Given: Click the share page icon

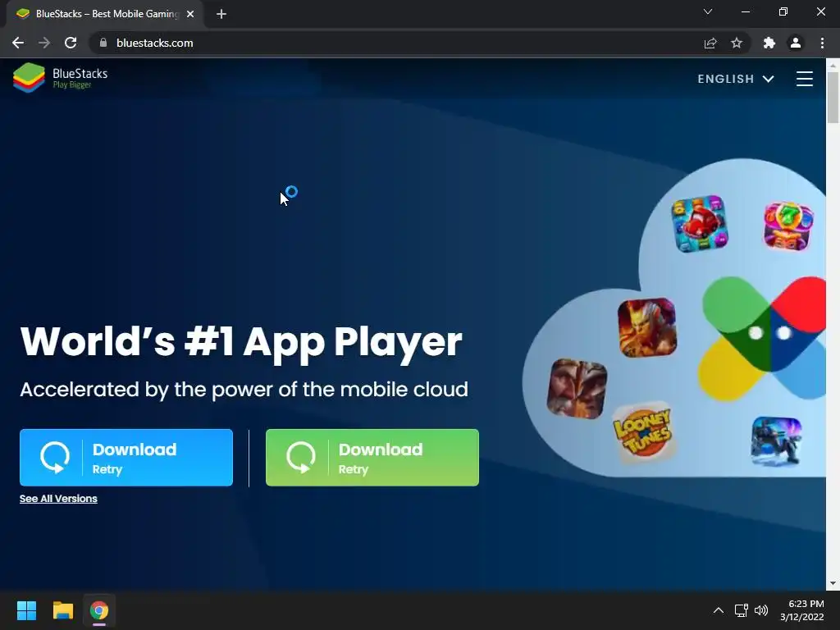Looking at the screenshot, I should [x=710, y=43].
